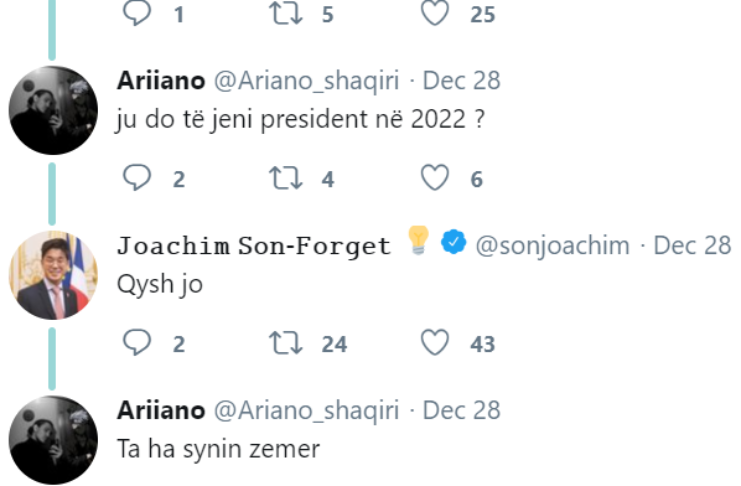The width and height of the screenshot is (741, 486).
Task: Click the verified badge next to Joachim Son-Forget
Action: pyautogui.click(x=455, y=245)
